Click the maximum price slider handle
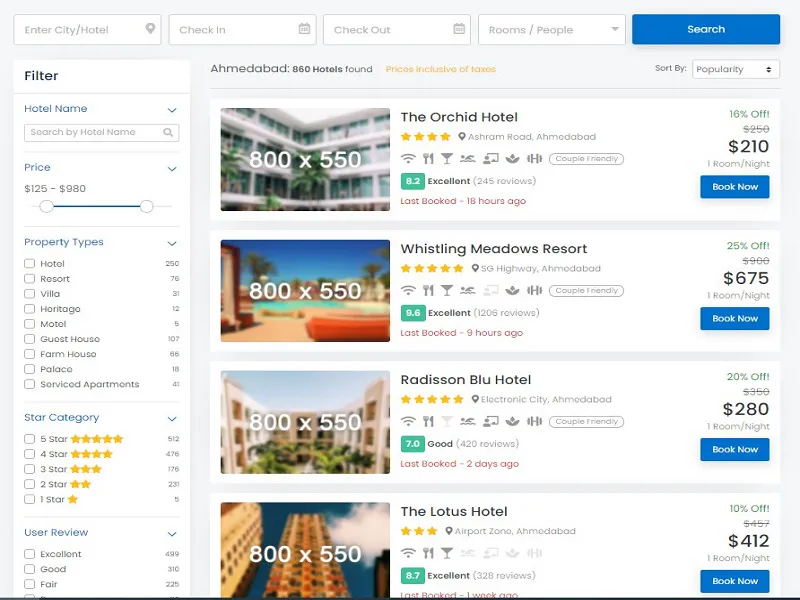Screen dimensions: 800x600 click(x=146, y=206)
